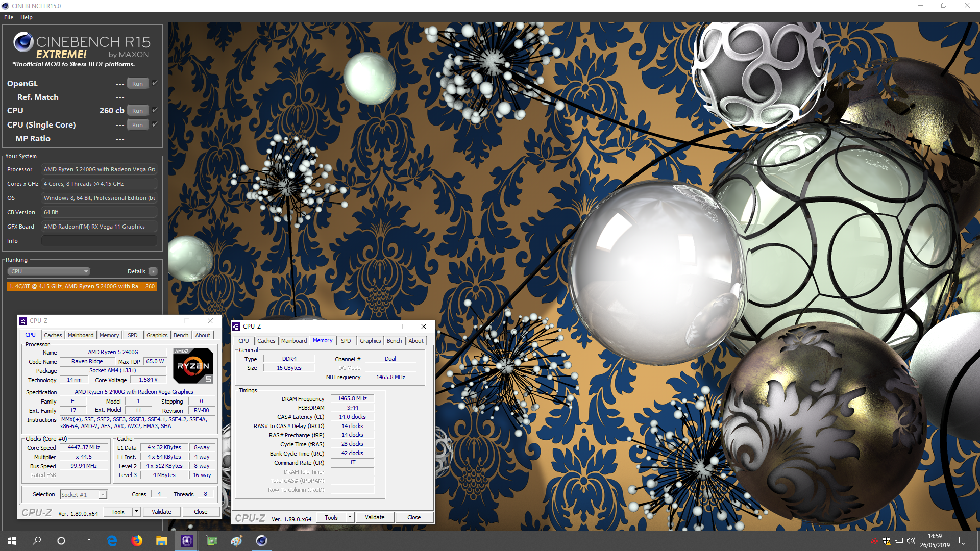This screenshot has width=980, height=551.
Task: Open the red tray icon
Action: pyautogui.click(x=874, y=541)
